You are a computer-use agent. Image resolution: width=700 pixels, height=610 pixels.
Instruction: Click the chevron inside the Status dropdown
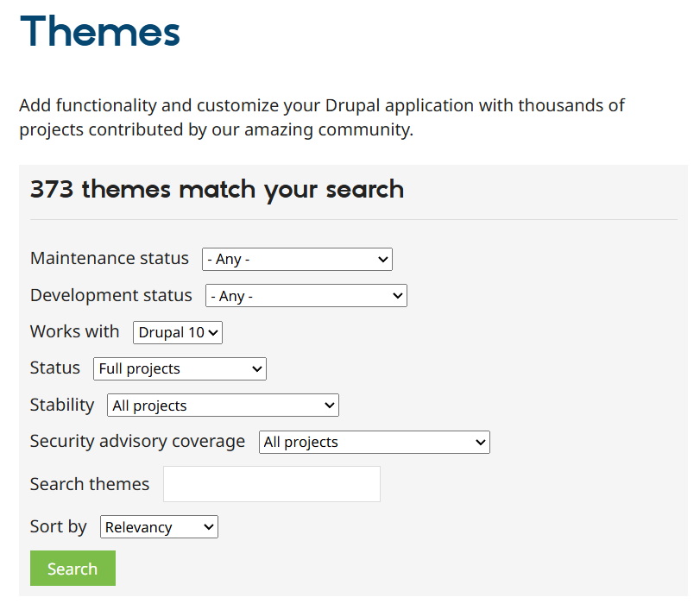coord(257,368)
